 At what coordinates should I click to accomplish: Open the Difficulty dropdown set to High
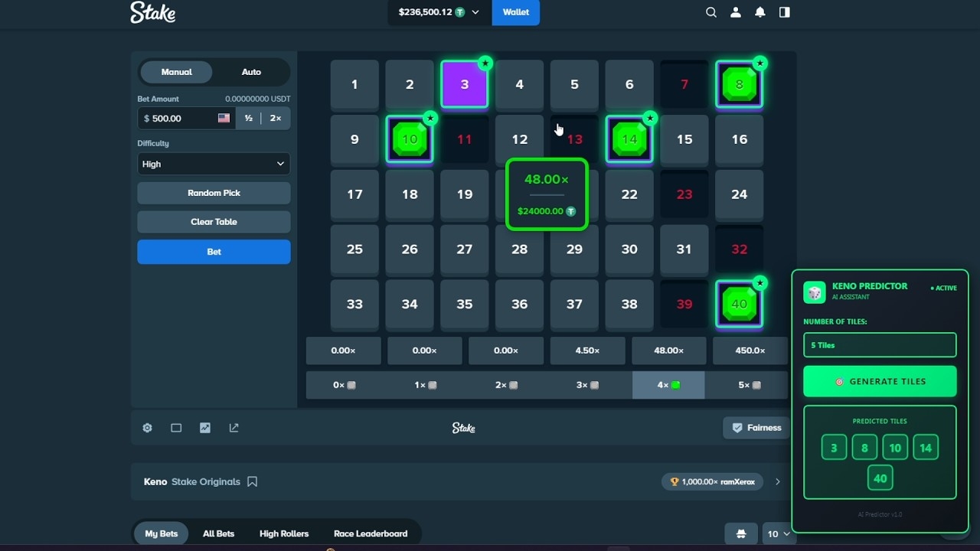[214, 164]
